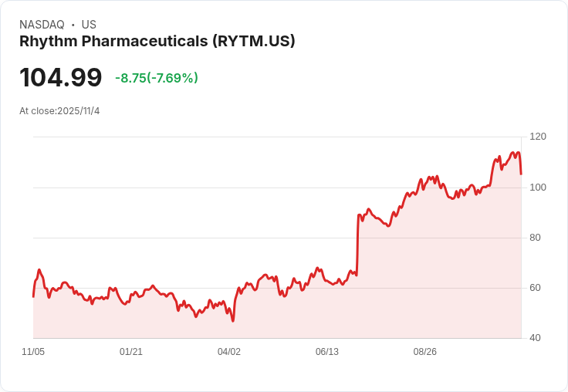This screenshot has width=568, height=392.
Task: Select the 01/21 date on x-axis
Action: click(x=131, y=352)
